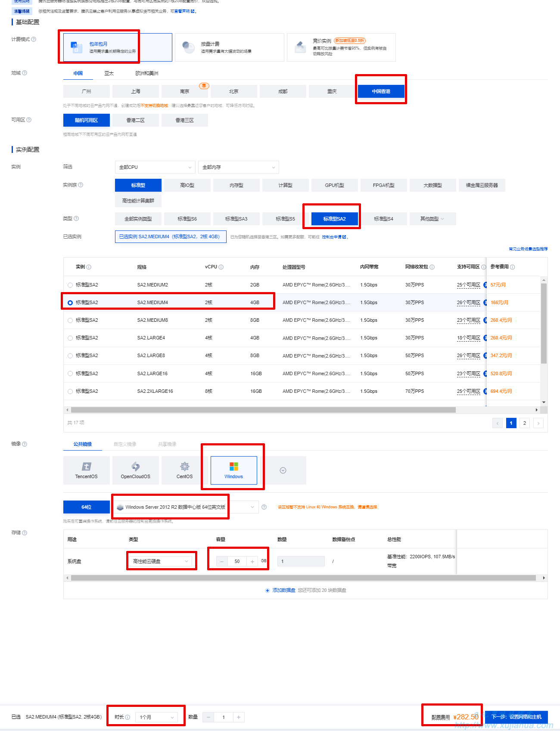Click 下一步: 设置网络和主机 button

pyautogui.click(x=516, y=717)
